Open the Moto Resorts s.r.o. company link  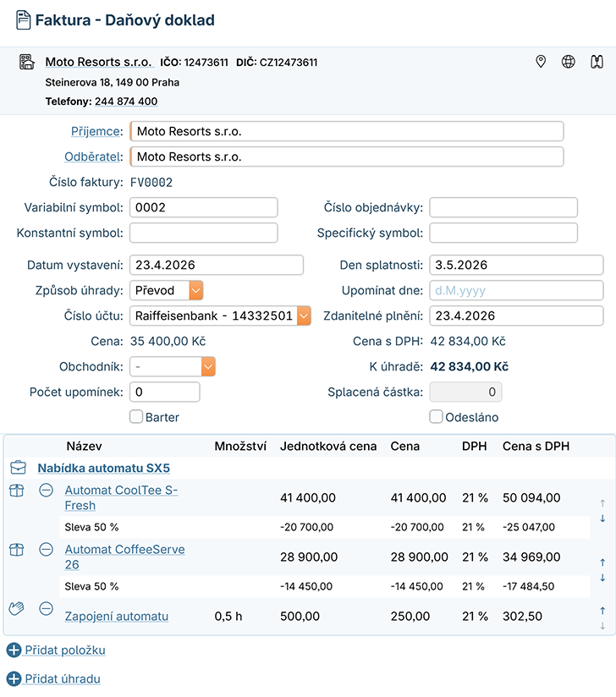click(98, 62)
